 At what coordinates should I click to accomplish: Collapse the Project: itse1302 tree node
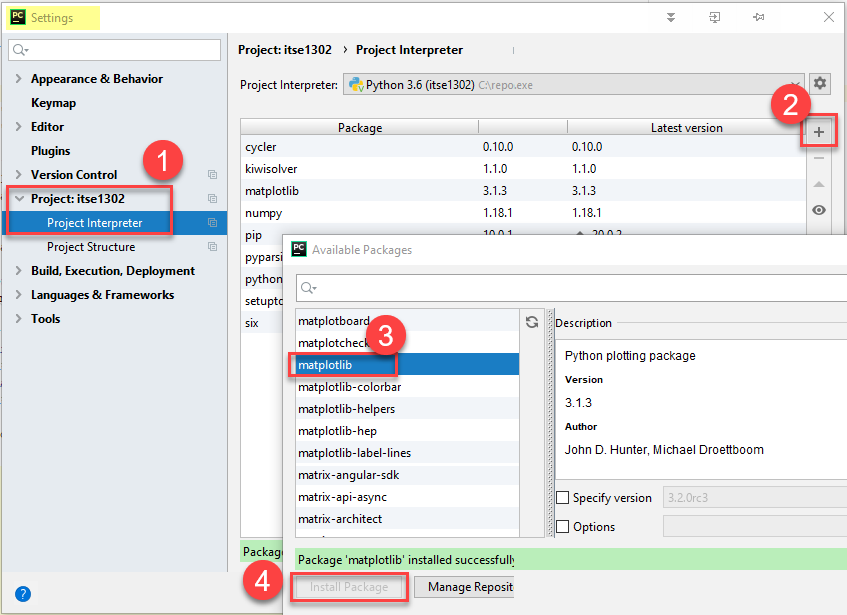19,199
